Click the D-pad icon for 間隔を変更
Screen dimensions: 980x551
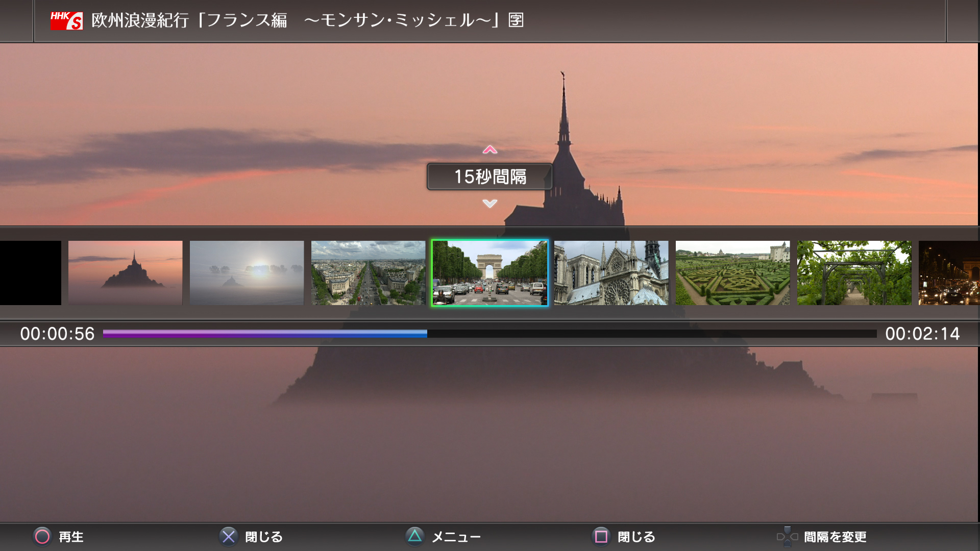click(x=787, y=537)
